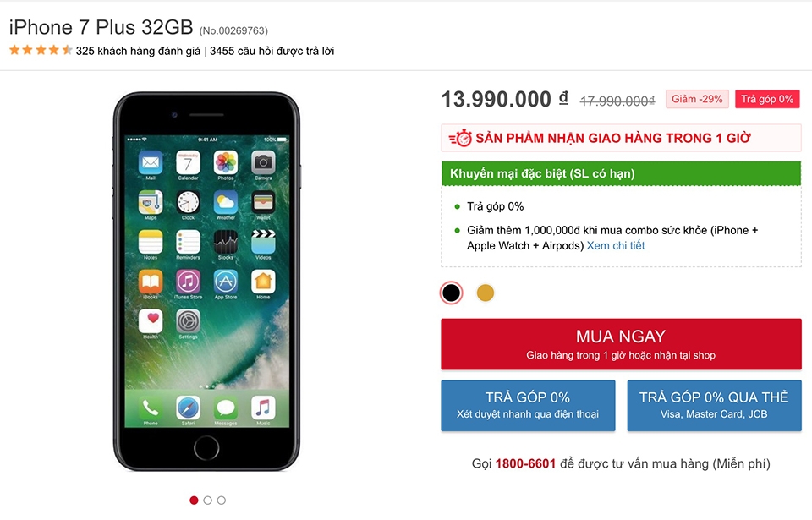Viewport: 812px width, 520px height.
Task: Click the hotline number 1800-6601
Action: [525, 463]
